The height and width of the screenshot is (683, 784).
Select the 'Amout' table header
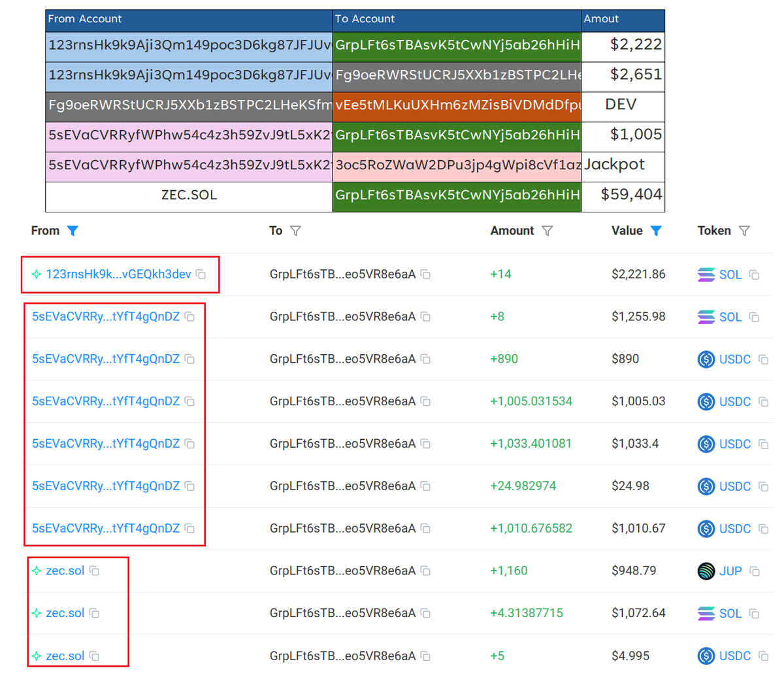tap(623, 20)
